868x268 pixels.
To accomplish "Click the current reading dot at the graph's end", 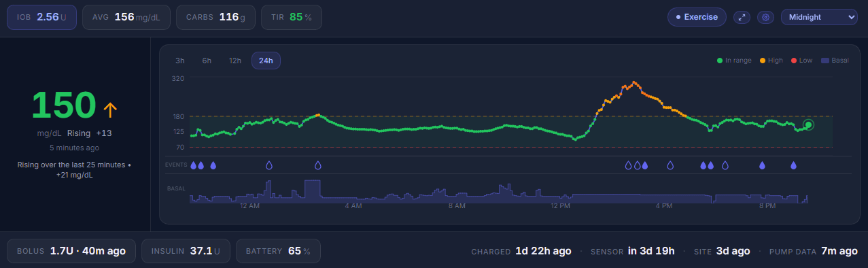I will (x=808, y=124).
